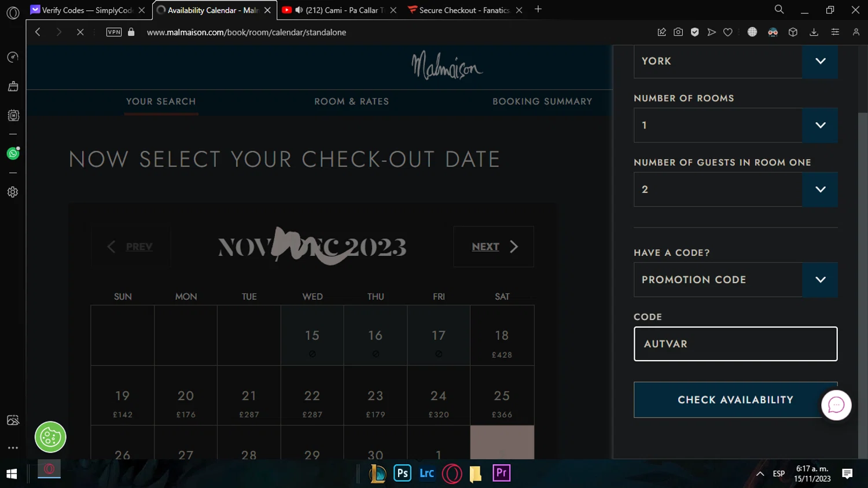The image size is (868, 488).
Task: Show hidden system tray icons
Action: coord(760,474)
